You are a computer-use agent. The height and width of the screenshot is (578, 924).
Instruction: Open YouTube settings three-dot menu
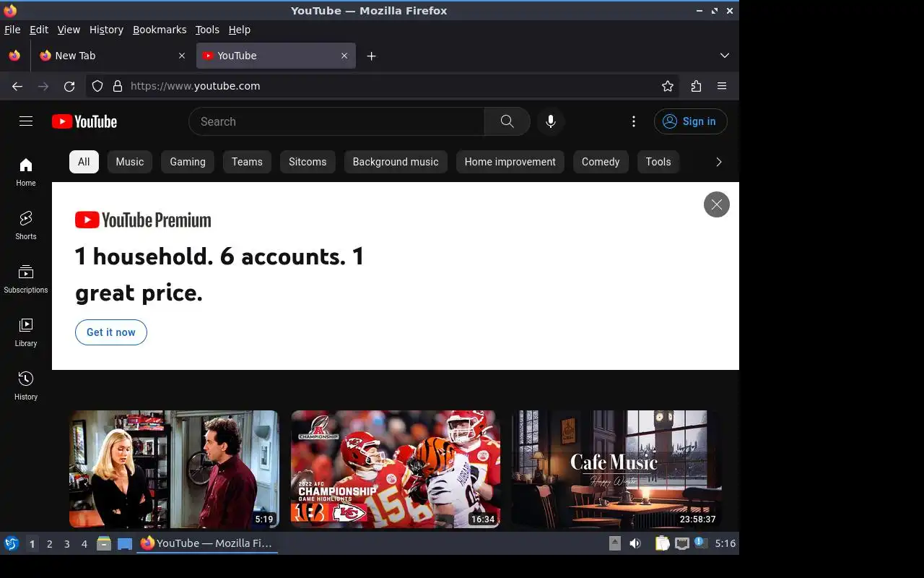click(x=634, y=121)
